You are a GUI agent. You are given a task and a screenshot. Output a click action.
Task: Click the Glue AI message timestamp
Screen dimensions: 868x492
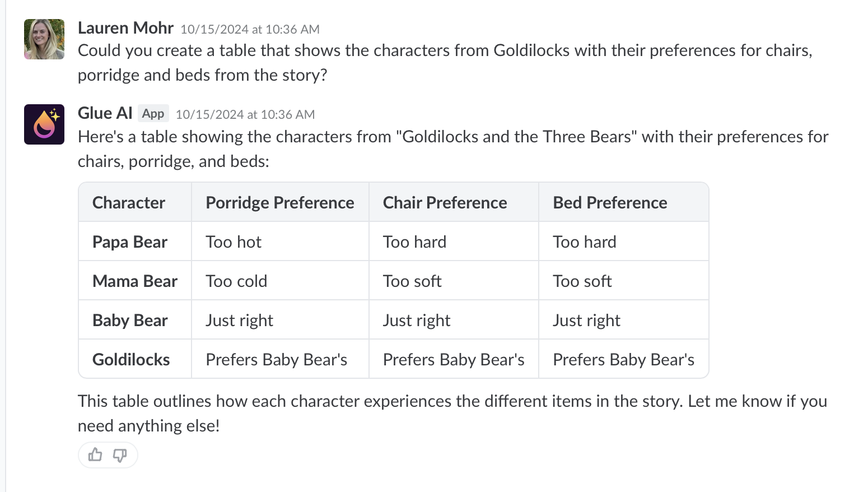tap(245, 114)
